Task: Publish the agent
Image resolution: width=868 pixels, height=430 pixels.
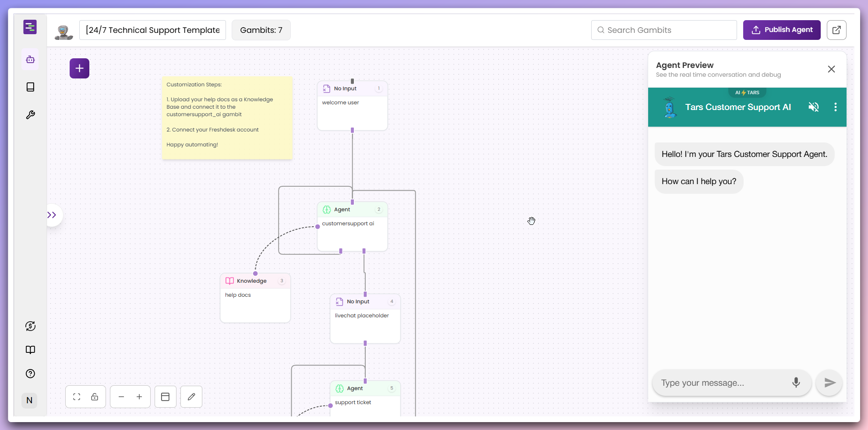Action: click(x=782, y=30)
